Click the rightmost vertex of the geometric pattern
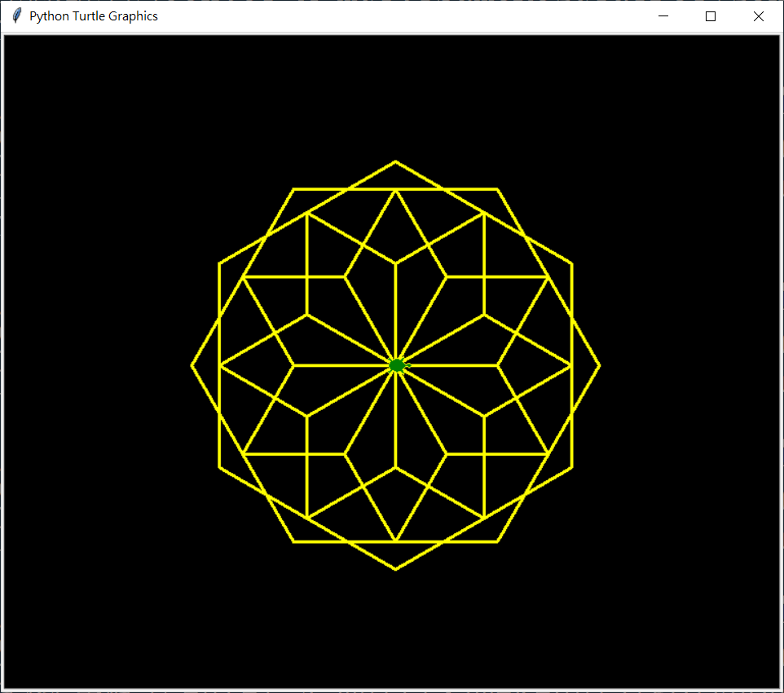 click(x=598, y=365)
